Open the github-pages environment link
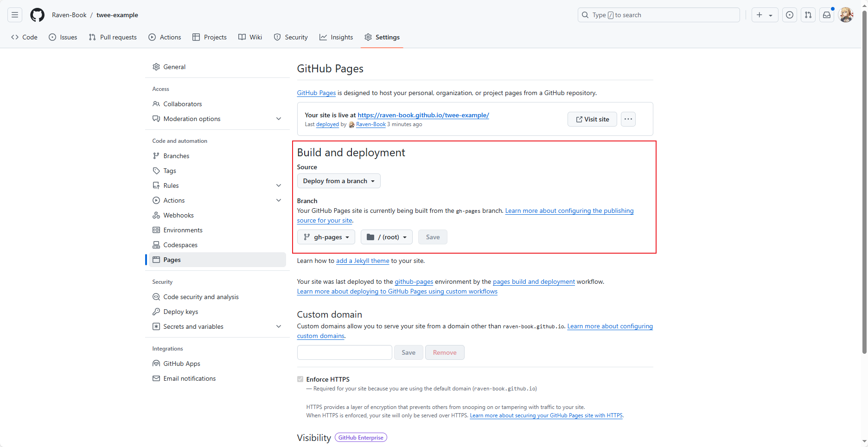The width and height of the screenshot is (868, 447). coord(414,281)
